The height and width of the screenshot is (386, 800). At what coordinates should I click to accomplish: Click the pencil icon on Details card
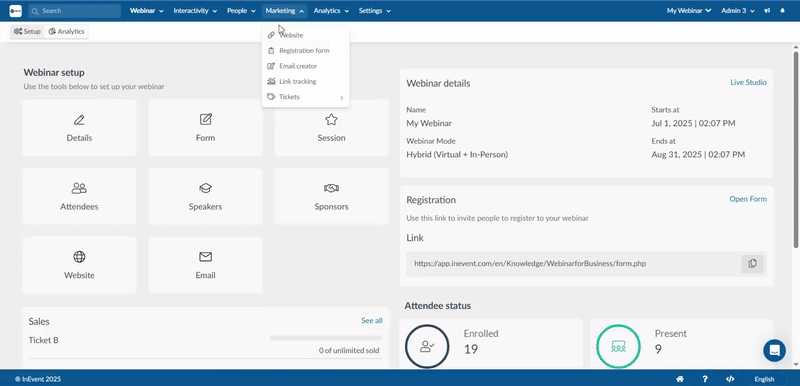tap(79, 120)
